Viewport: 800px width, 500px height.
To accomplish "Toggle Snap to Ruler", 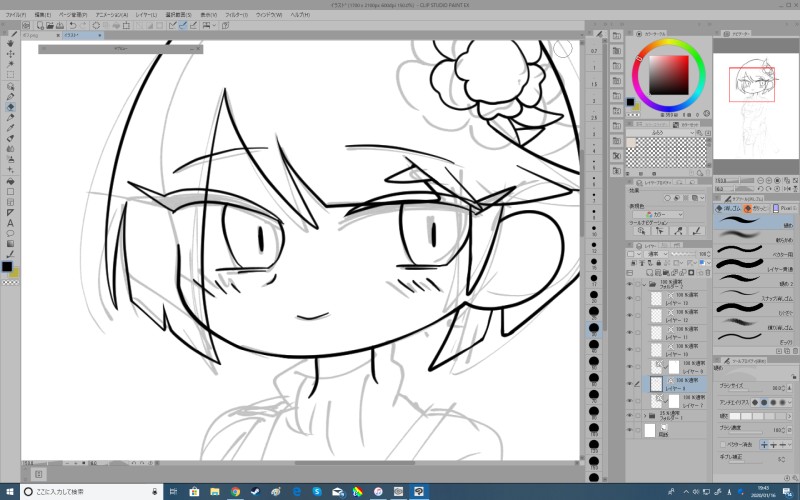I will tap(172, 25).
